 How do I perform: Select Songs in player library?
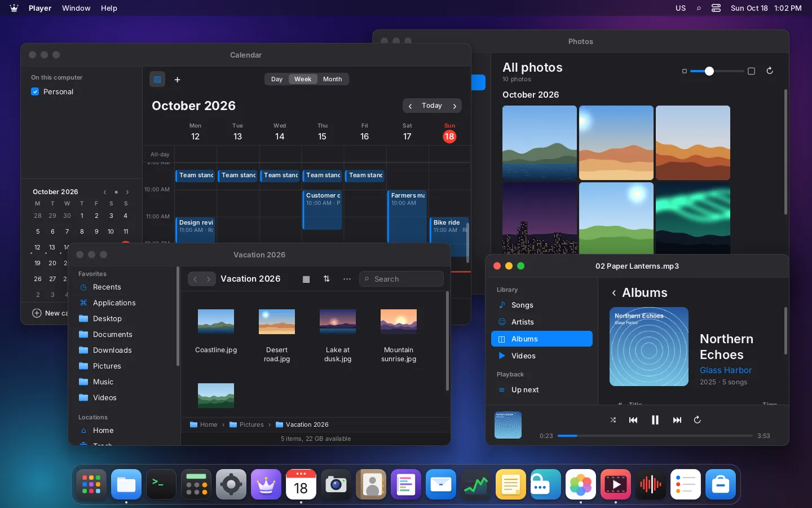[542, 305]
